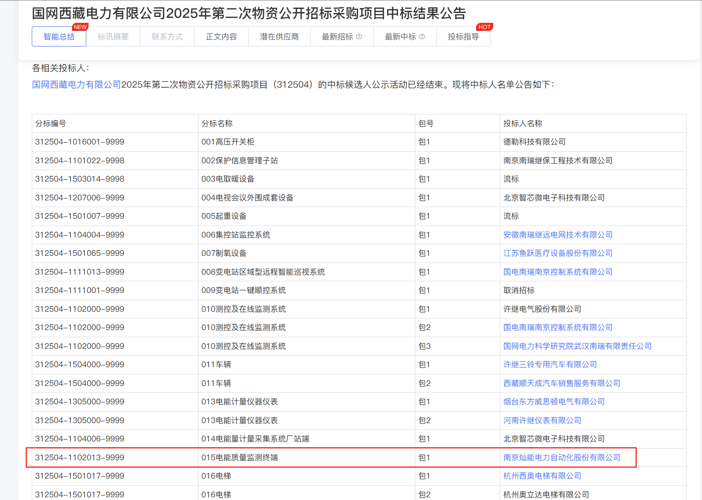Open the 最新招标 tab
702x500 pixels.
[x=342, y=37]
